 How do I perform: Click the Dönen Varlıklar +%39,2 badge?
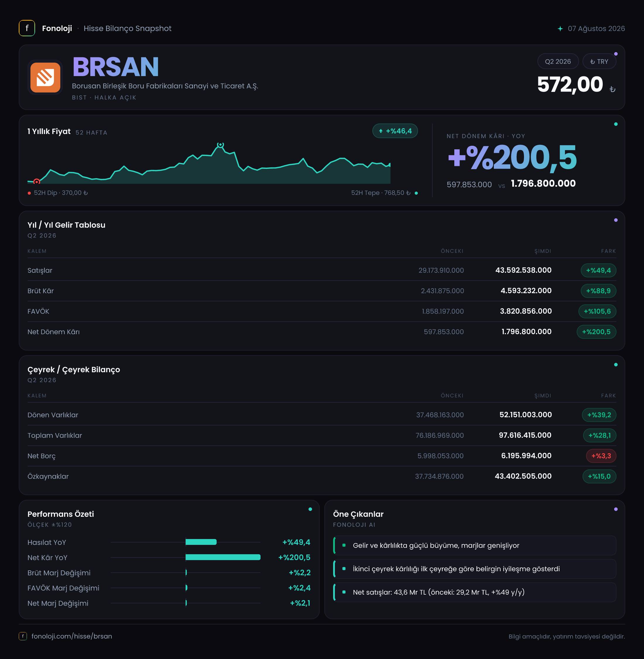[x=599, y=415]
